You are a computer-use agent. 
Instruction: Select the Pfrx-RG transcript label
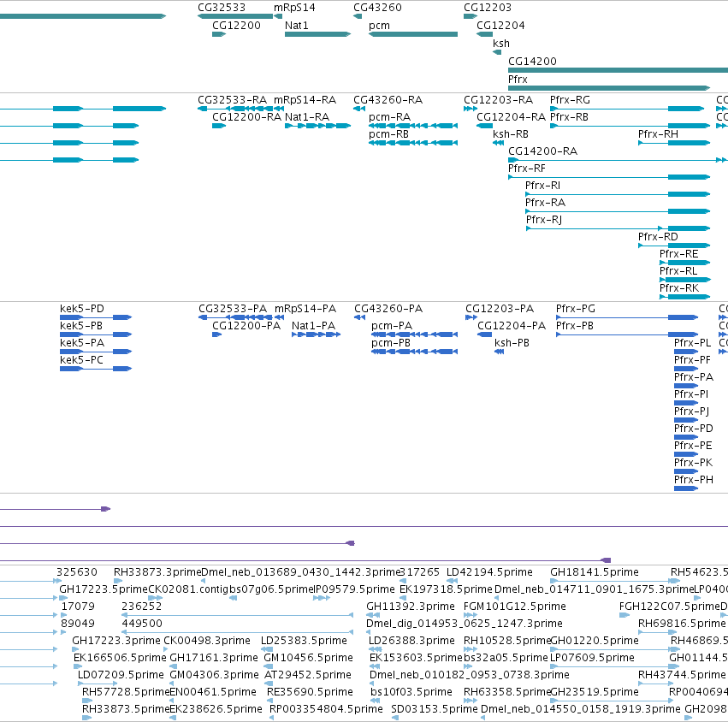click(x=570, y=100)
